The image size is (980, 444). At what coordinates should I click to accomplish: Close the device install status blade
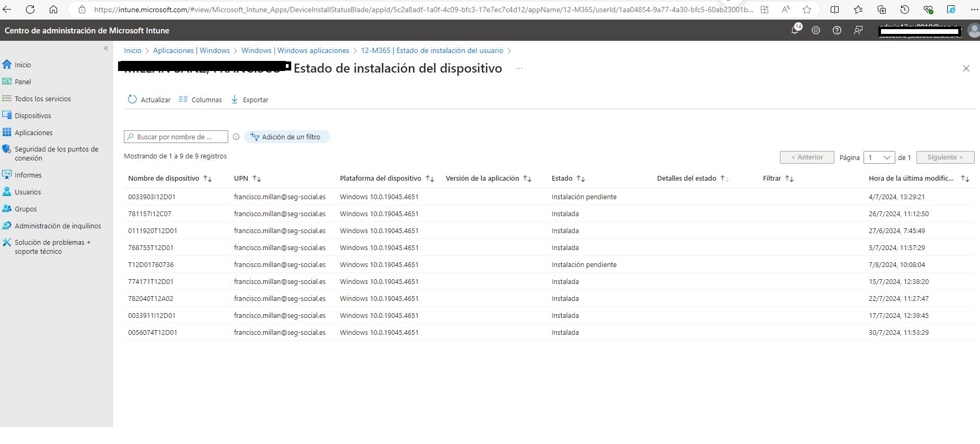click(x=966, y=68)
